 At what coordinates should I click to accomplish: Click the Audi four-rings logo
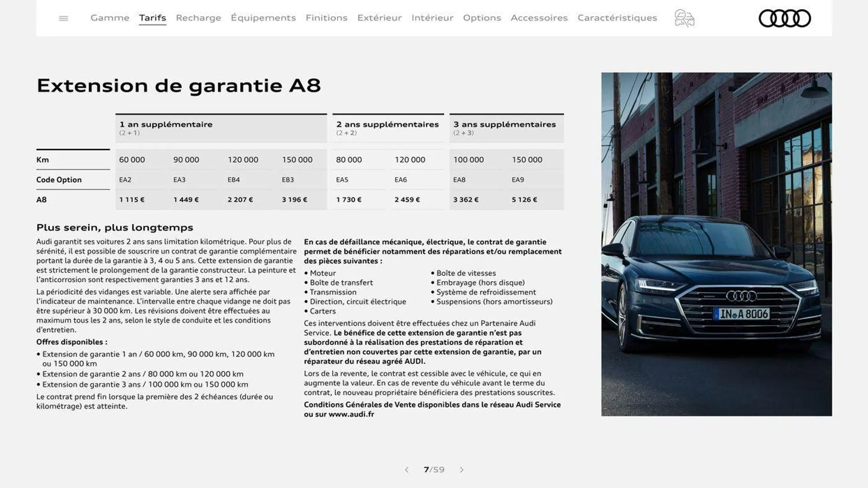pos(784,19)
